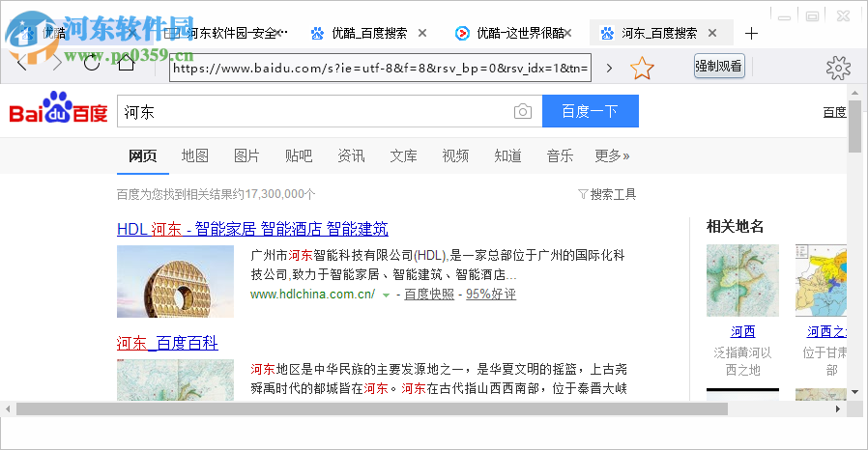868x450 pixels.
Task: Click the horizontal scrollbar left arrow
Action: point(8,409)
